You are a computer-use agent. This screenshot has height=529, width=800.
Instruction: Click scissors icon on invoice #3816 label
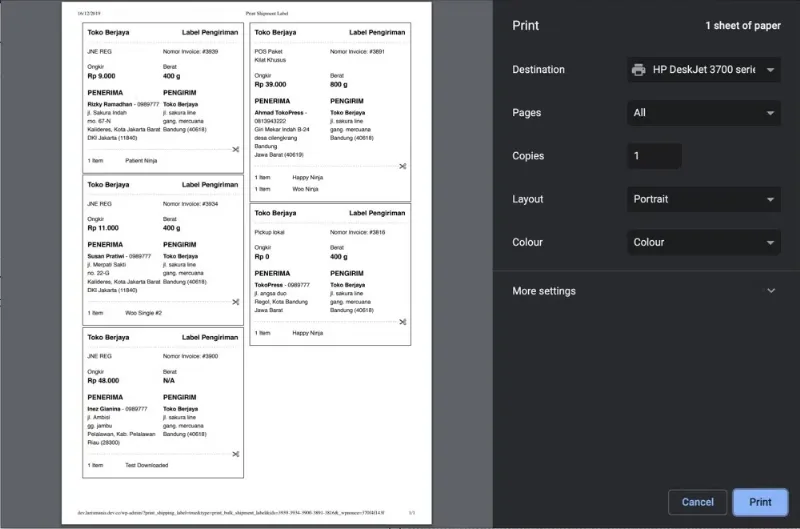(403, 322)
